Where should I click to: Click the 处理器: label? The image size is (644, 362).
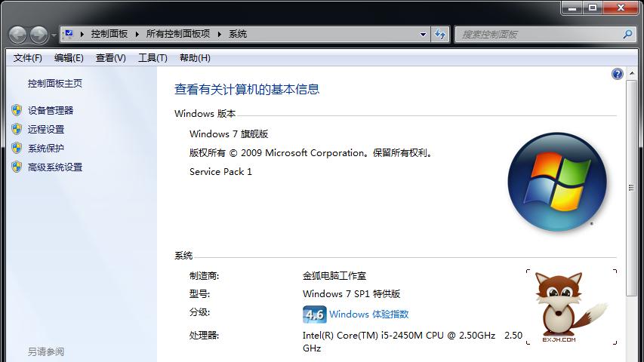(x=204, y=336)
